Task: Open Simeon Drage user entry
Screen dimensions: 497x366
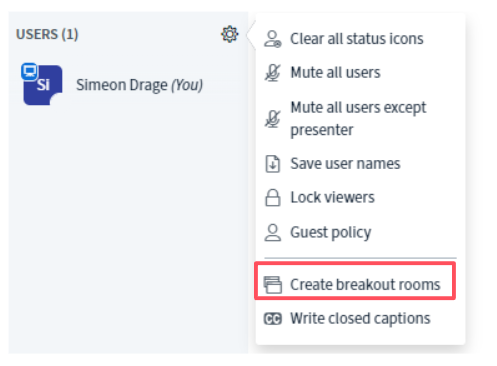Action: [128, 85]
